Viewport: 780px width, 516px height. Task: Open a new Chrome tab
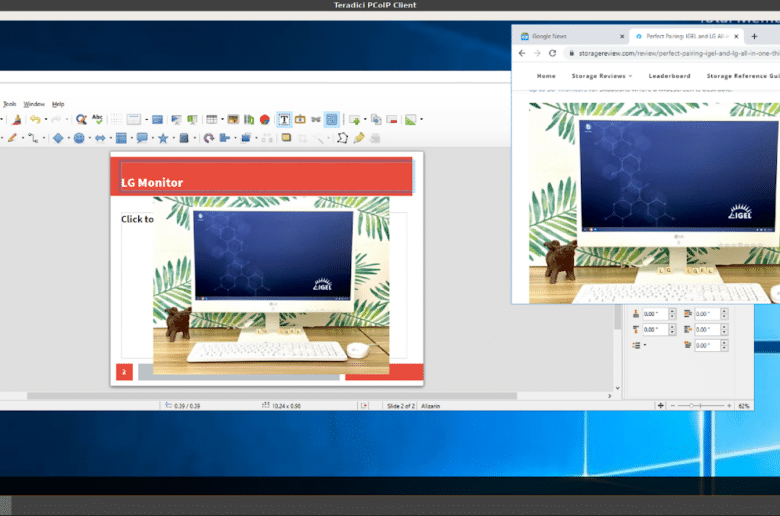point(754,36)
